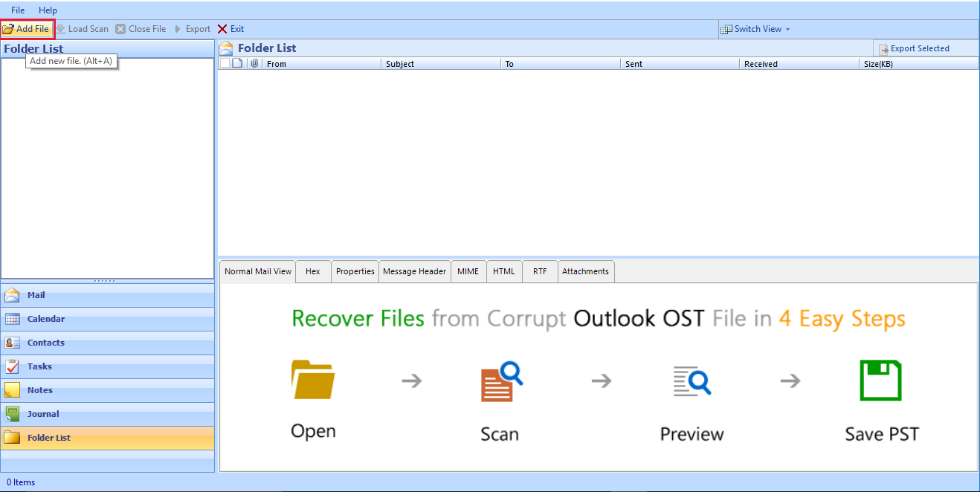The height and width of the screenshot is (492, 980).
Task: Click the Add File toolbar button
Action: pyautogui.click(x=27, y=29)
